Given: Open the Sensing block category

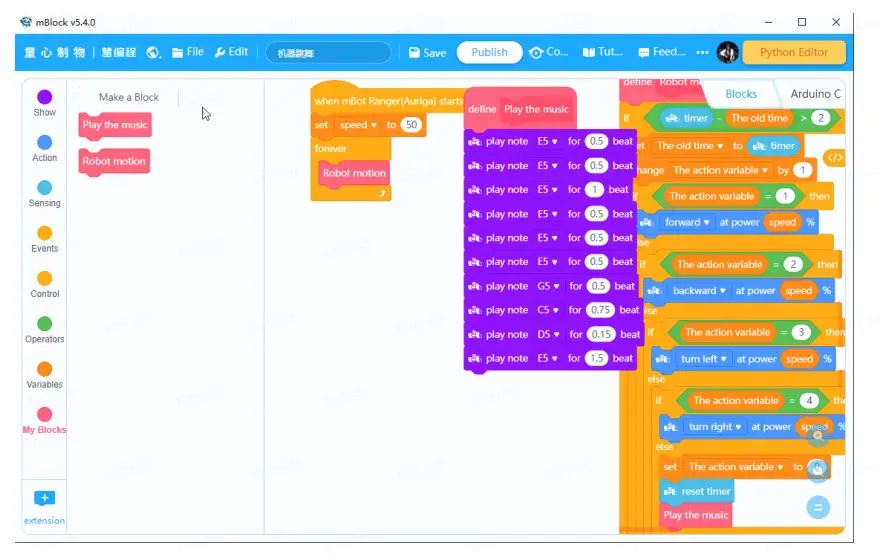Looking at the screenshot, I should [44, 194].
